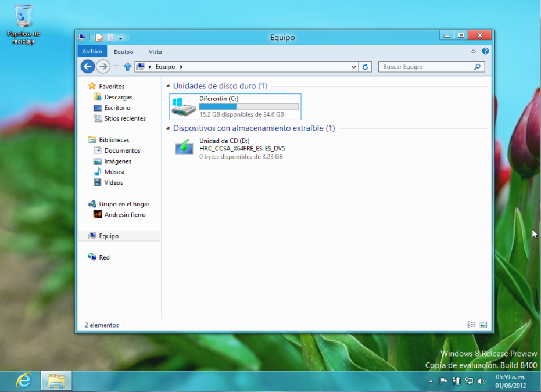Screen dimensions: 541x392
Task: Click the New folder quick access icon
Action: pyautogui.click(x=110, y=37)
